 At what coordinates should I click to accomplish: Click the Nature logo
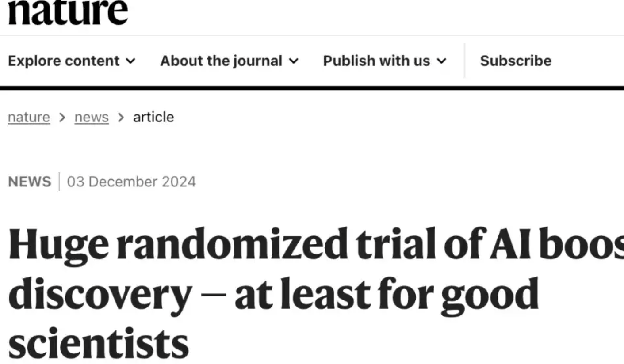[x=68, y=12]
